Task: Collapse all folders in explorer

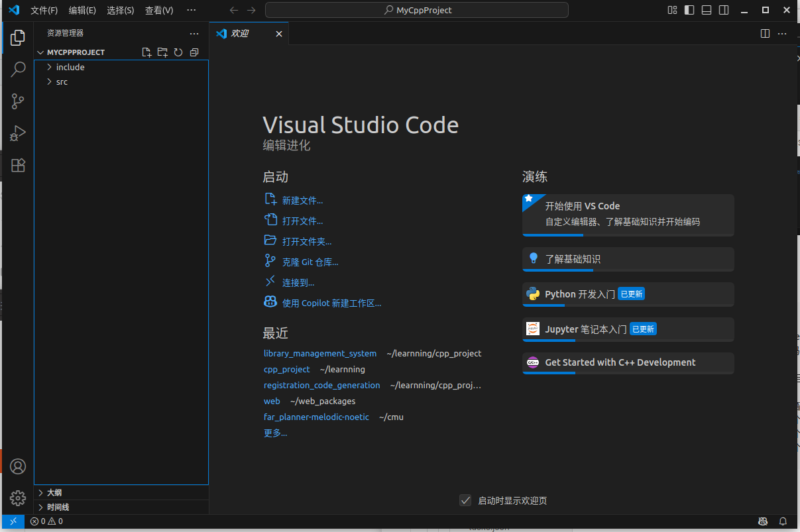Action: 194,52
